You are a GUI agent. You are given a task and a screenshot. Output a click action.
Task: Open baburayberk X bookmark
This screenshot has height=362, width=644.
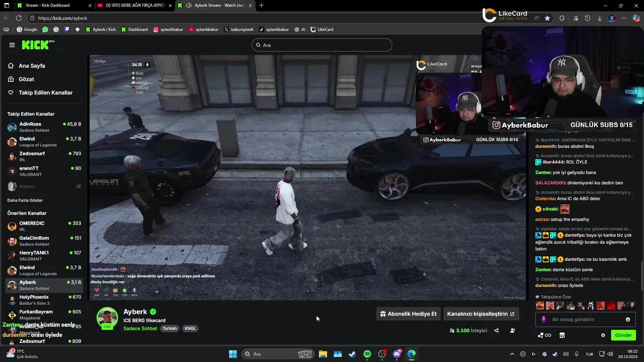click(238, 30)
